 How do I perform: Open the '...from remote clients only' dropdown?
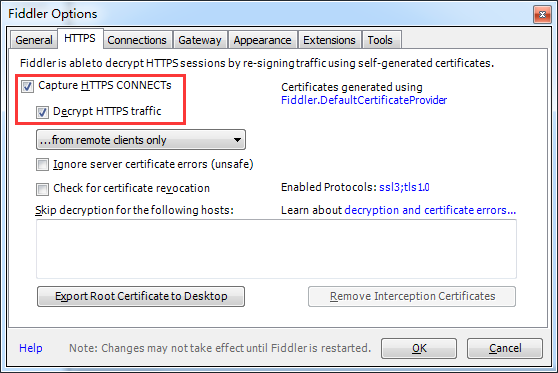pos(141,140)
